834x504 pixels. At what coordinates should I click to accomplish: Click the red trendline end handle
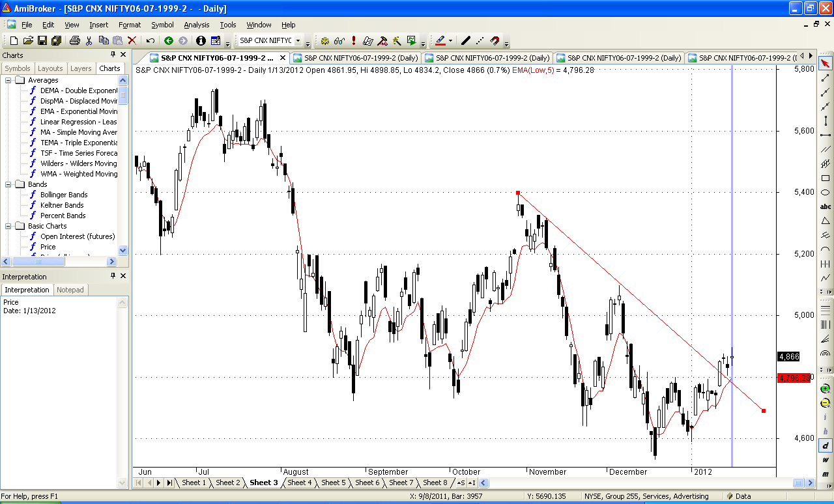[x=763, y=411]
